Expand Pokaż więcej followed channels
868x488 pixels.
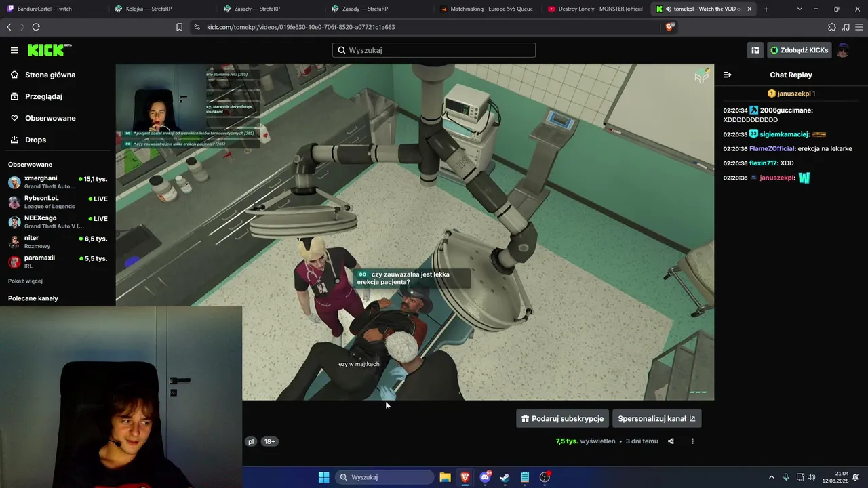tap(25, 281)
